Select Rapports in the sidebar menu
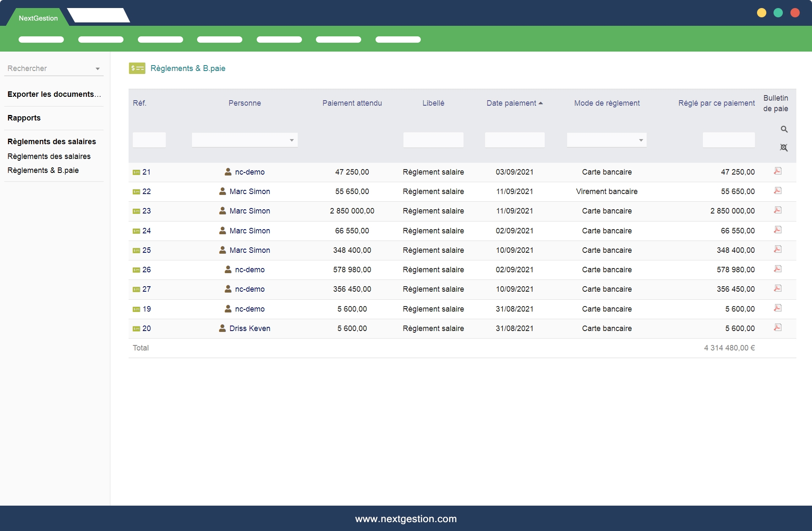This screenshot has width=812, height=531. [x=24, y=118]
